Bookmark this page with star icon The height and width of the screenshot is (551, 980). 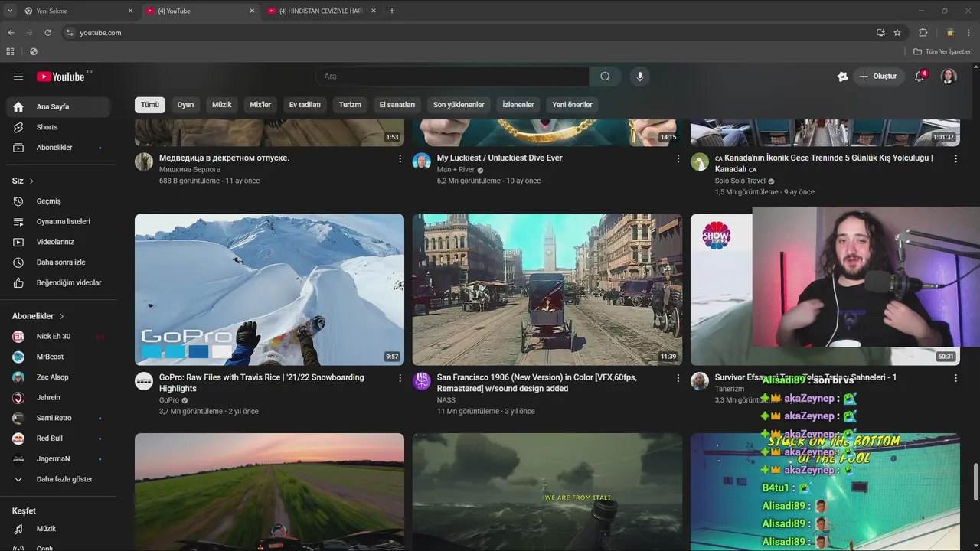[897, 33]
